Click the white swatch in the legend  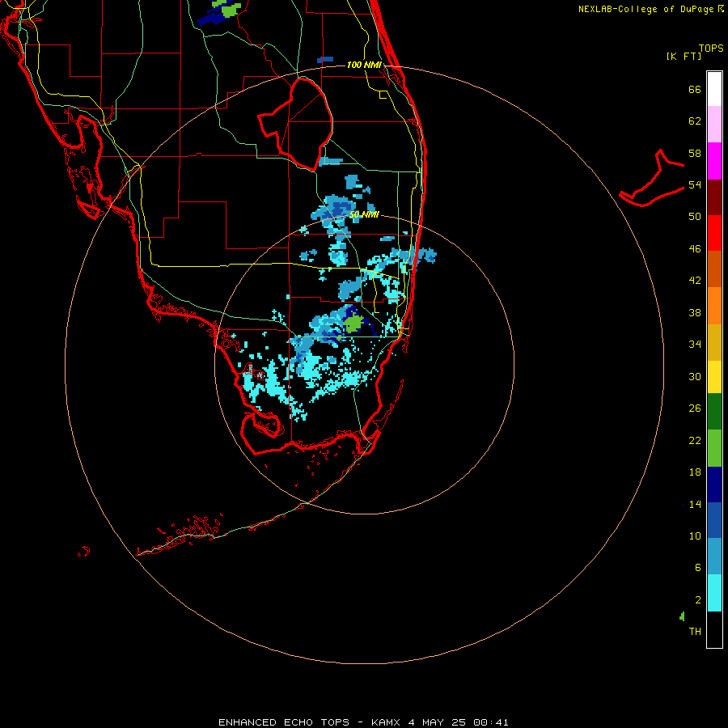(714, 89)
